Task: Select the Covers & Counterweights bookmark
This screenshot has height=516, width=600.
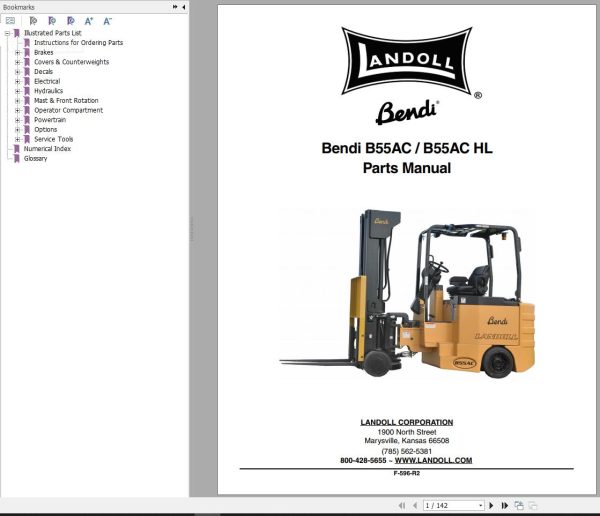Action: (72, 62)
